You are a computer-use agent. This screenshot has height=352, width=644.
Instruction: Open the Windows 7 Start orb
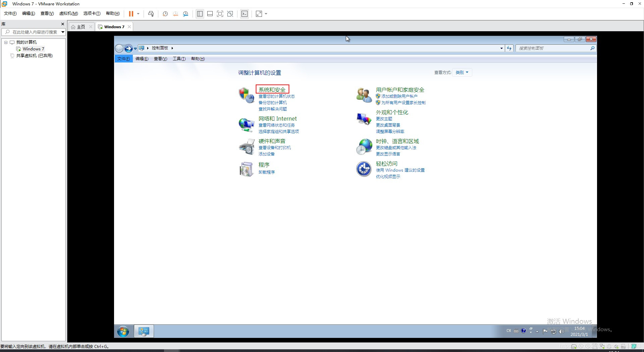click(x=123, y=332)
